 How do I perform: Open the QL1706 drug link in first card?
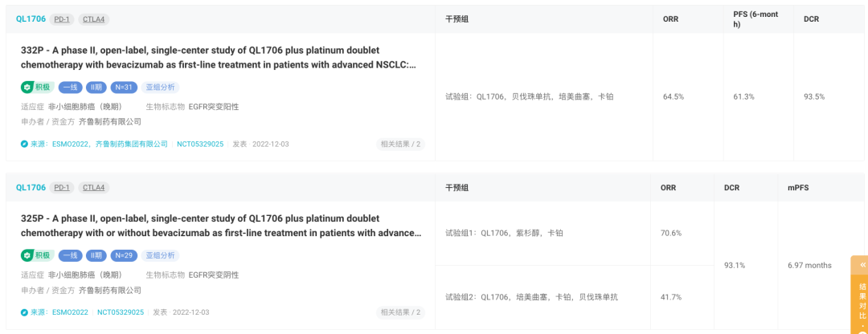point(31,18)
